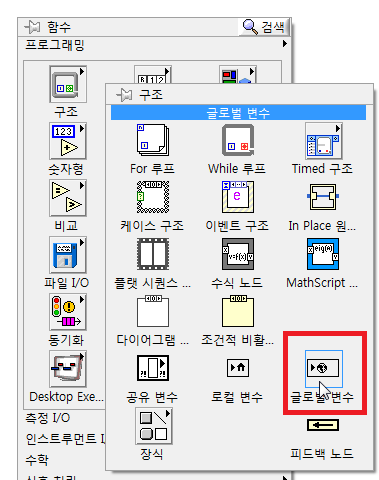Viewport: 379px width, 480px height.
Task: Open the 인스트루먼트 I/O category
Action: coord(66,439)
